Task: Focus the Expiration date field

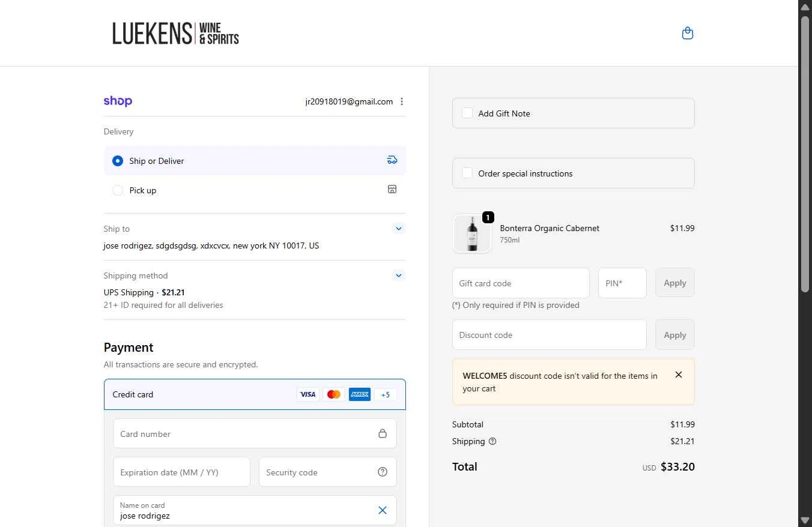Action: (181, 472)
